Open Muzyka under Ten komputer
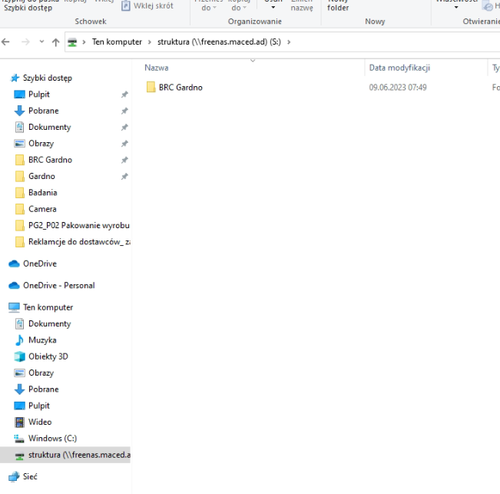The width and height of the screenshot is (500, 494). pos(42,340)
